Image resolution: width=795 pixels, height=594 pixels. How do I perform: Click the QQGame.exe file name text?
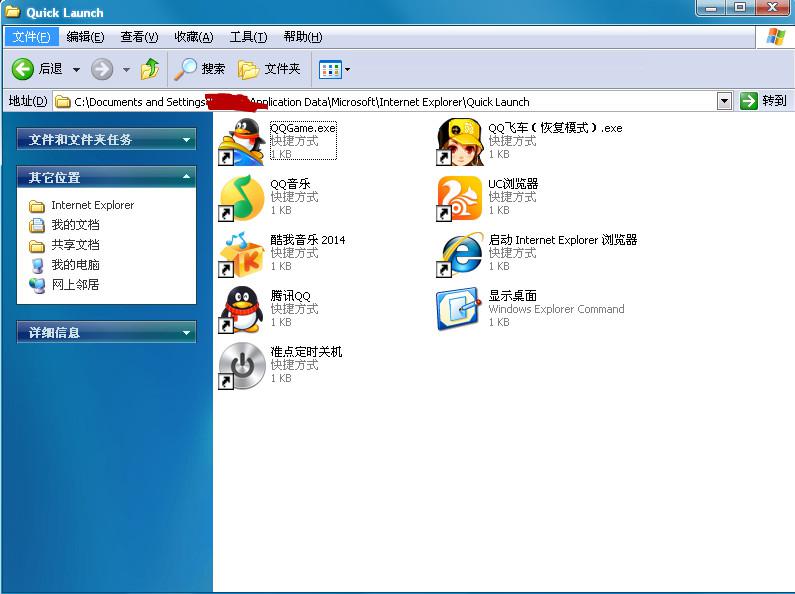point(303,128)
